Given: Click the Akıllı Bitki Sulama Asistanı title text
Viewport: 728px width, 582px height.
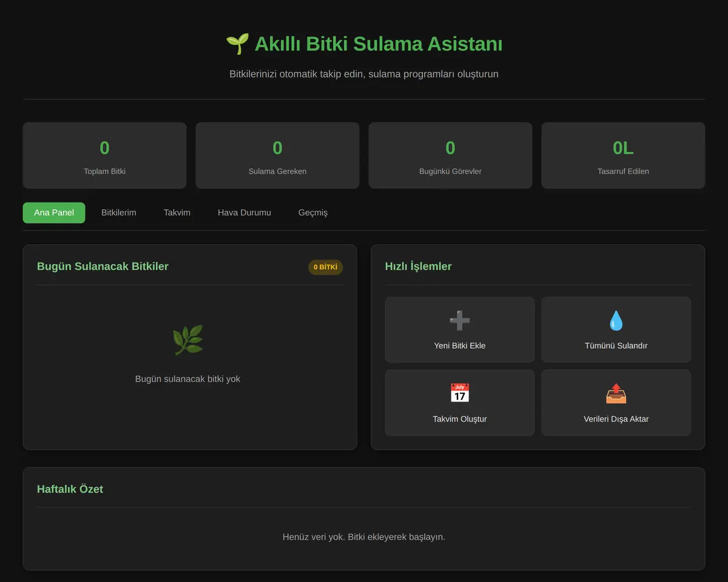Looking at the screenshot, I should pyautogui.click(x=379, y=44).
